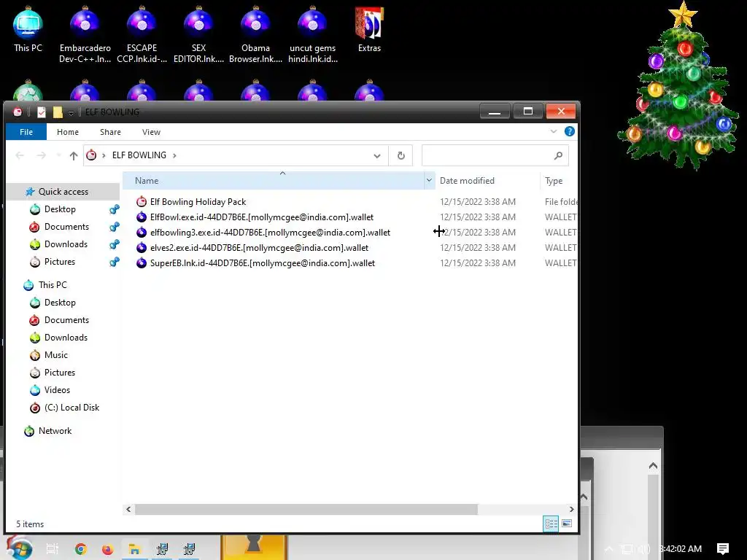Select ESCAPE CCP desktop shortcut

[142, 35]
